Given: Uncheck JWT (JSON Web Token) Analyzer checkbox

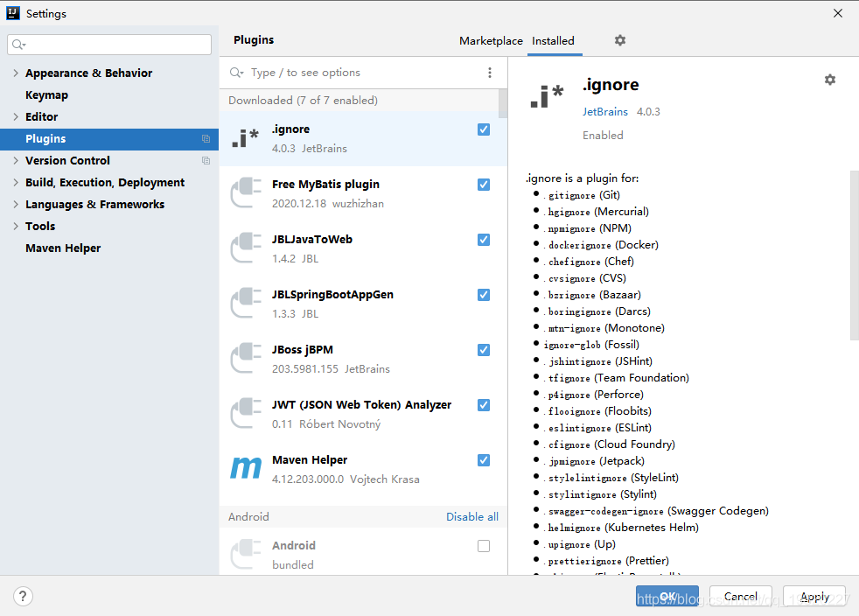Looking at the screenshot, I should coord(483,405).
